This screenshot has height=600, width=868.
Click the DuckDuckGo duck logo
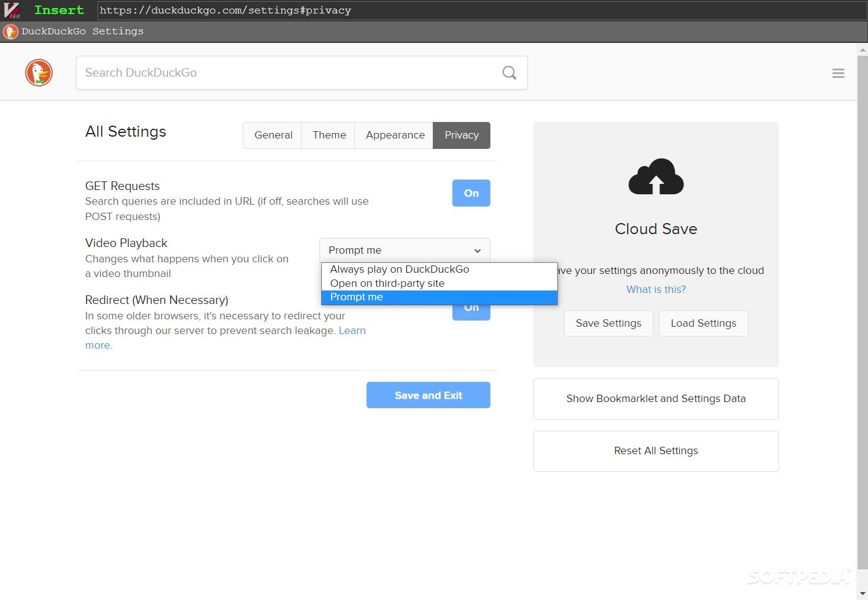point(39,72)
